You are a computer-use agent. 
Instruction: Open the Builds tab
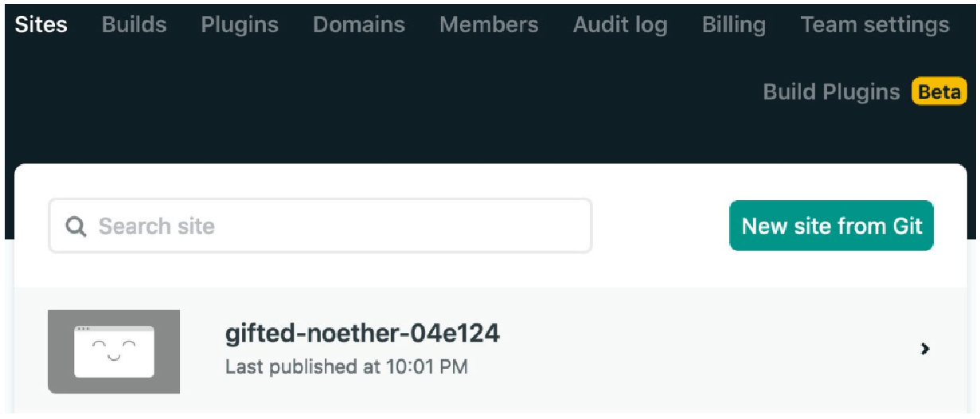tap(134, 25)
